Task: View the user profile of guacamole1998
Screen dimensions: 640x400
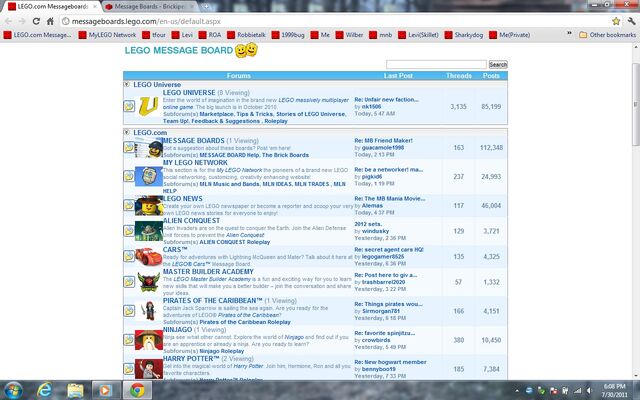Action: click(x=383, y=147)
